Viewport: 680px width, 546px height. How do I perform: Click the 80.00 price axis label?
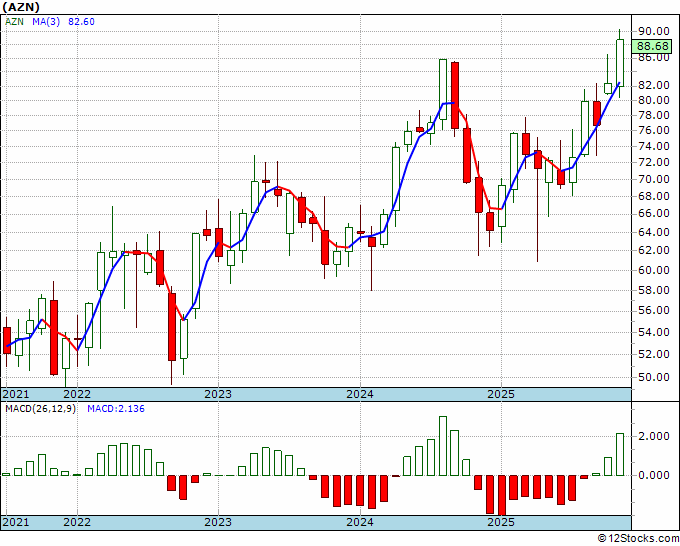click(x=653, y=100)
